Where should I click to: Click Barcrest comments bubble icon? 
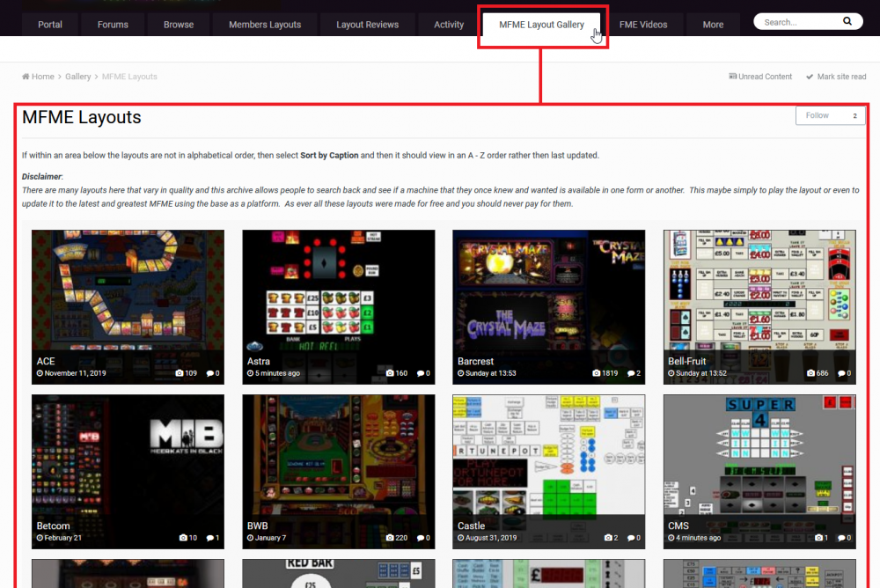pos(631,373)
